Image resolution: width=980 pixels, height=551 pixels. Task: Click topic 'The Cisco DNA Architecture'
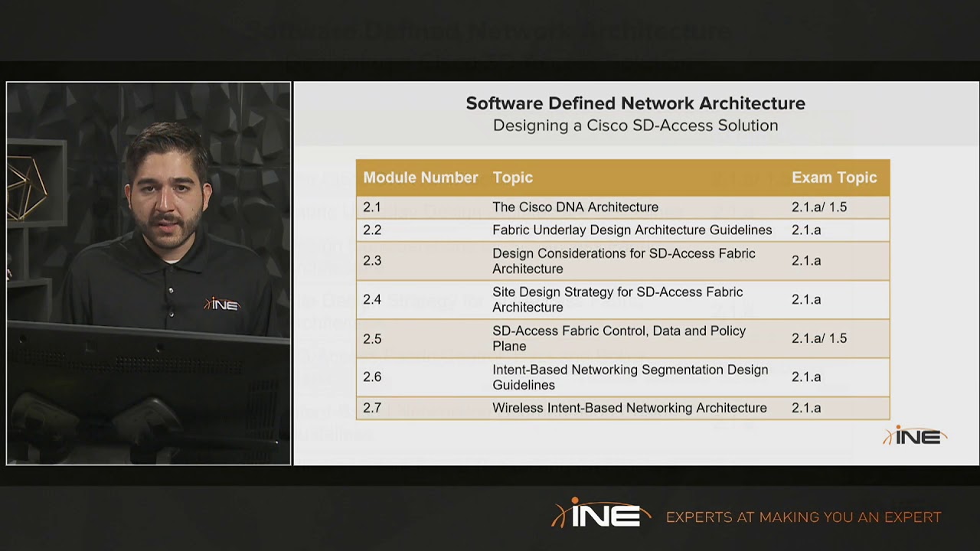click(x=575, y=207)
